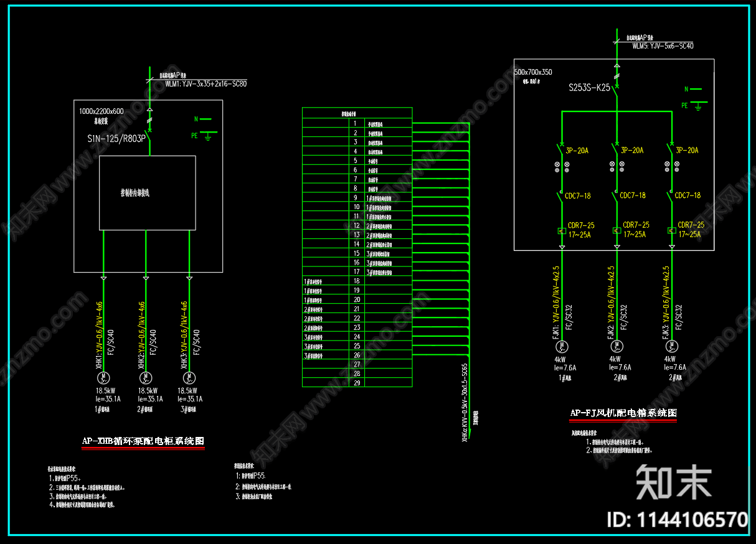Click the PE ground symbol in left cabinet
756x544 pixels.
click(x=208, y=135)
